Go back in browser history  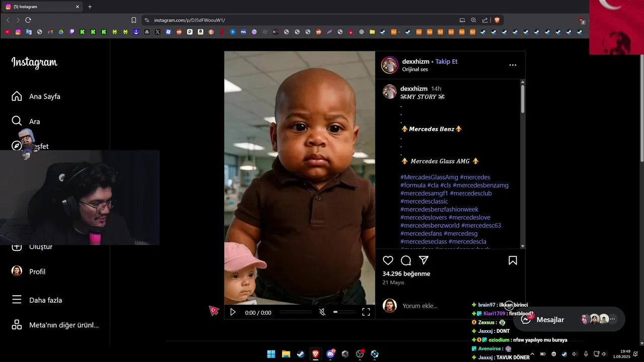tap(8, 20)
